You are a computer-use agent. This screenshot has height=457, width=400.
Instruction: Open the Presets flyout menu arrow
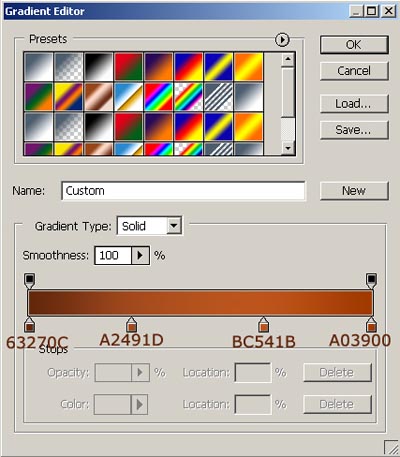click(x=282, y=40)
